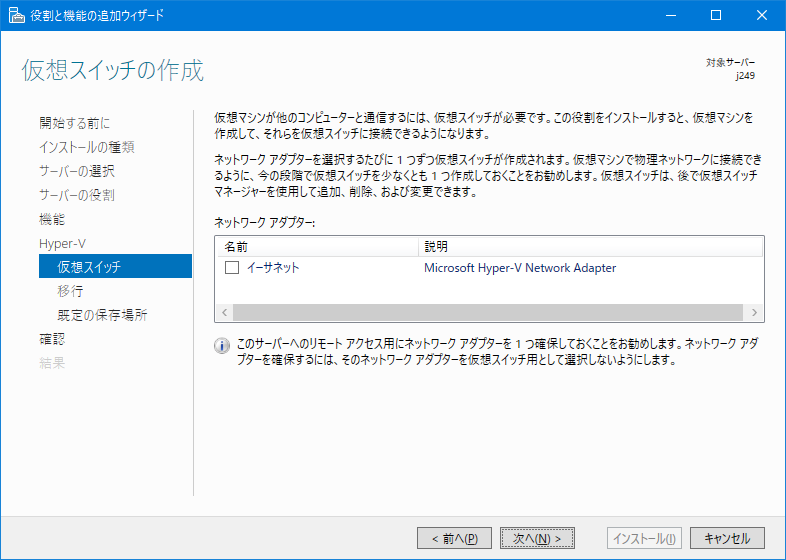Cancel the wizard with キャンセル button
This screenshot has height=560, width=786.
pyautogui.click(x=727, y=538)
